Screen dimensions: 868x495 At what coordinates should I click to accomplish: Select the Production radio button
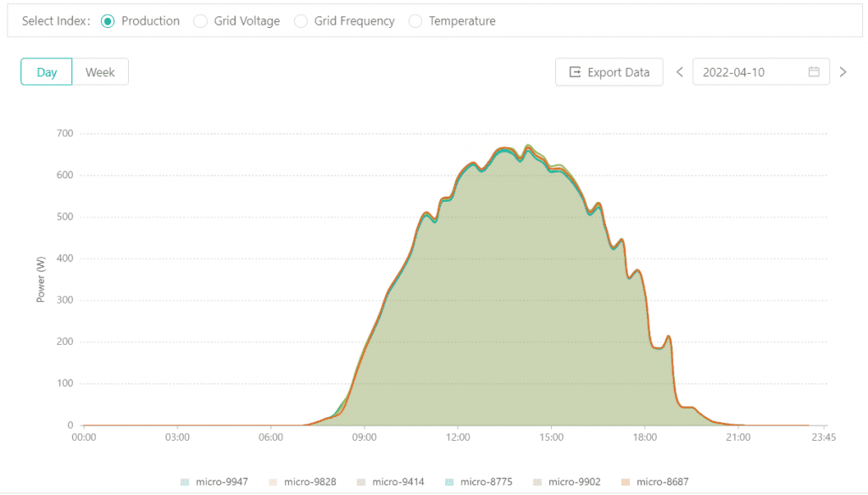108,21
